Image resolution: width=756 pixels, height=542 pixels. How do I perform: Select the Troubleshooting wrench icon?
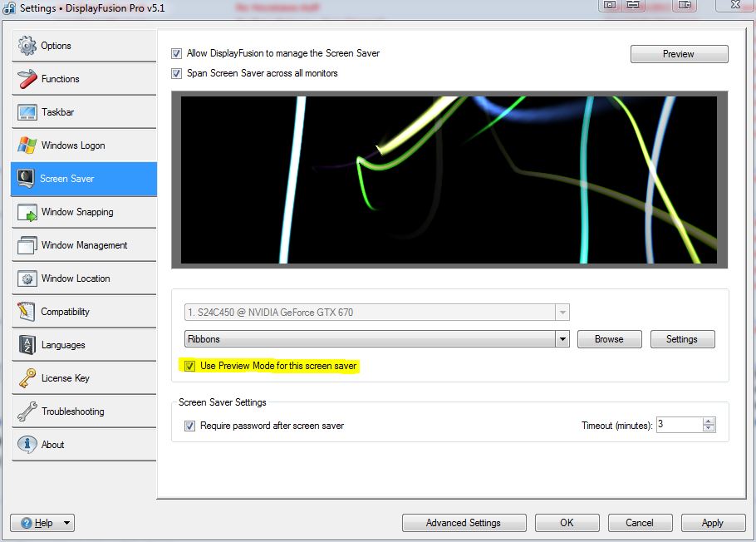point(27,411)
